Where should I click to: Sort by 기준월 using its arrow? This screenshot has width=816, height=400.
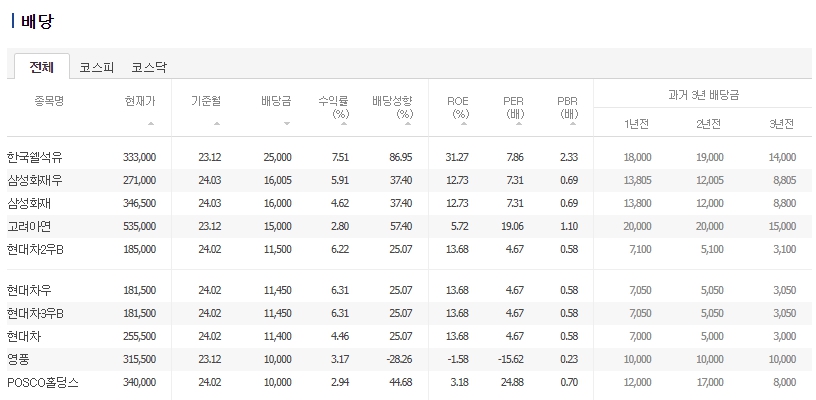pyautogui.click(x=217, y=124)
